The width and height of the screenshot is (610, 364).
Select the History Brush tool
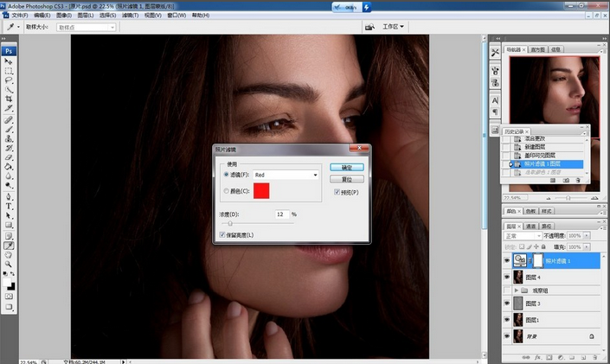point(8,148)
